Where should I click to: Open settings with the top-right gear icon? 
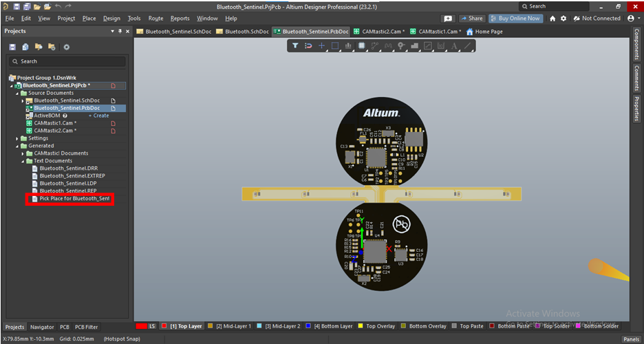564,19
